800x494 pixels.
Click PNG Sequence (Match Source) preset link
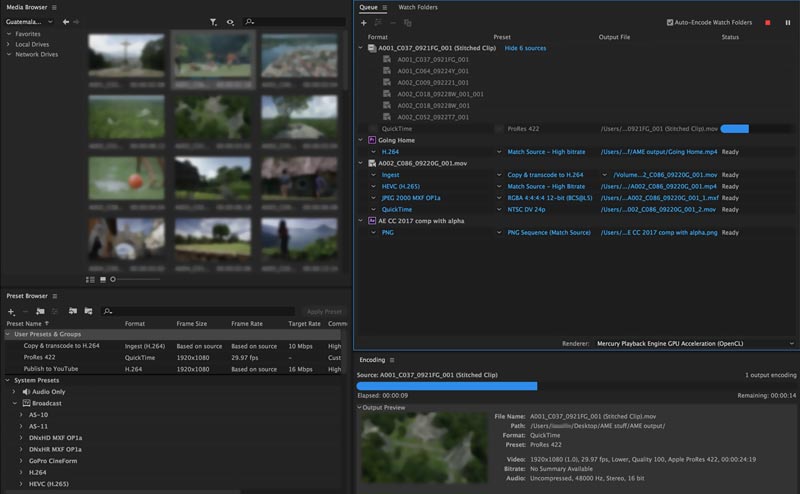point(548,233)
